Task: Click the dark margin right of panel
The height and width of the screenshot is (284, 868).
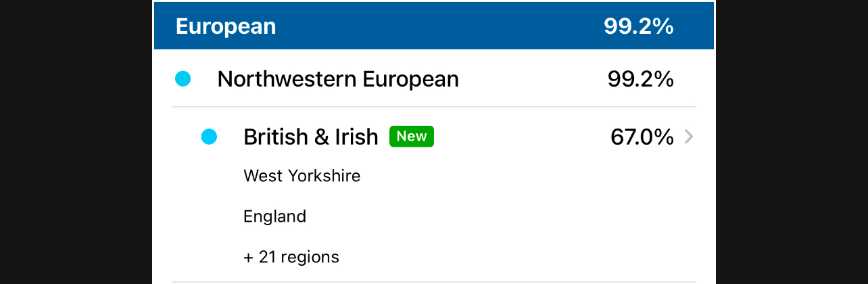Action: point(792,142)
